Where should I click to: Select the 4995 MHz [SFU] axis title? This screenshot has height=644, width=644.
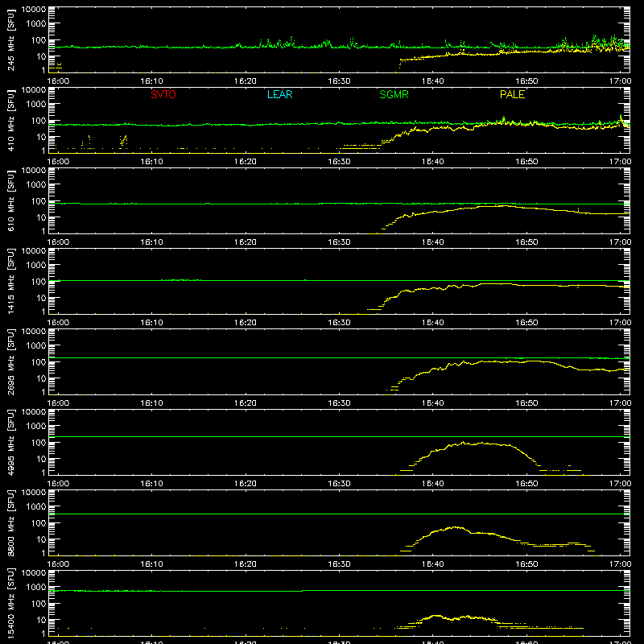tap(11, 442)
